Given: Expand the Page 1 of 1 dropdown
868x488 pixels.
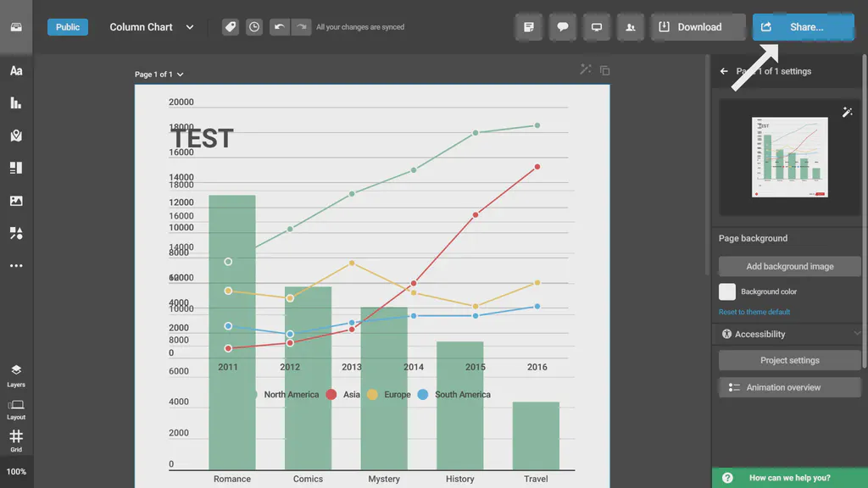Looking at the screenshot, I should (159, 74).
